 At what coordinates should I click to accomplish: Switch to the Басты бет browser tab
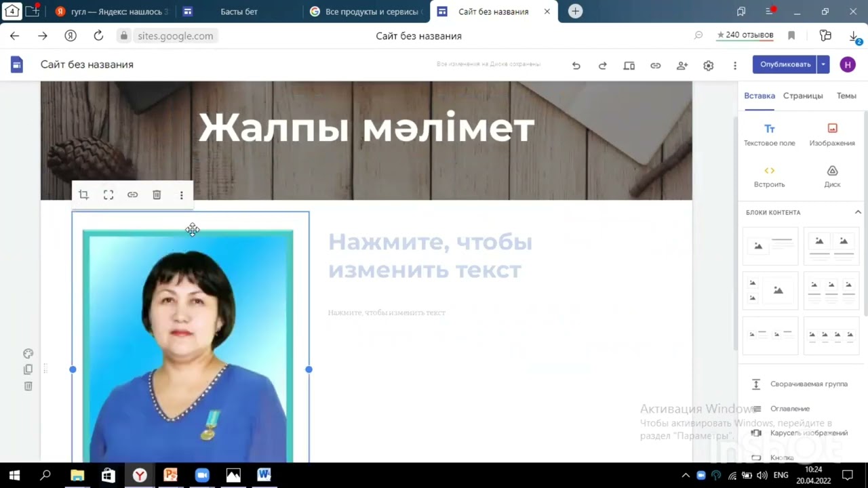238,12
